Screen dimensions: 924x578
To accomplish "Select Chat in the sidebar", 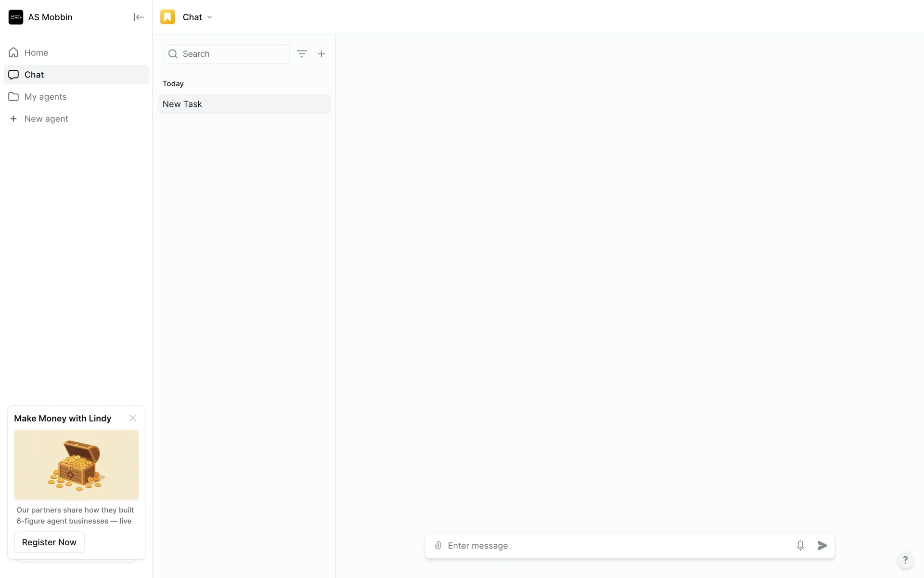I will coord(34,75).
